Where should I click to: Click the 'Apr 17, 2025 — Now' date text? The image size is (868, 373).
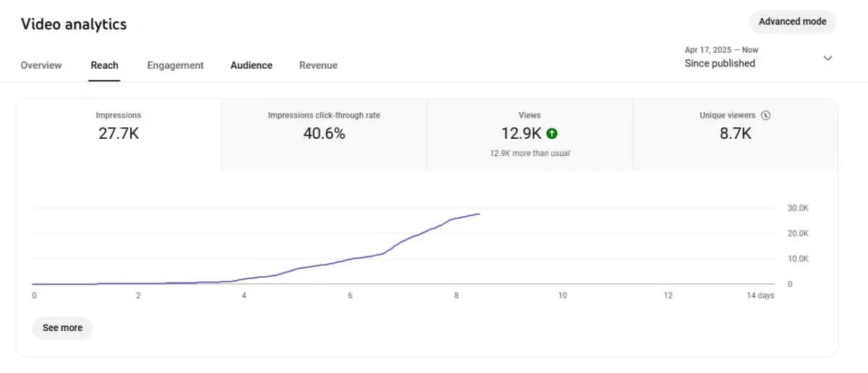(x=721, y=50)
